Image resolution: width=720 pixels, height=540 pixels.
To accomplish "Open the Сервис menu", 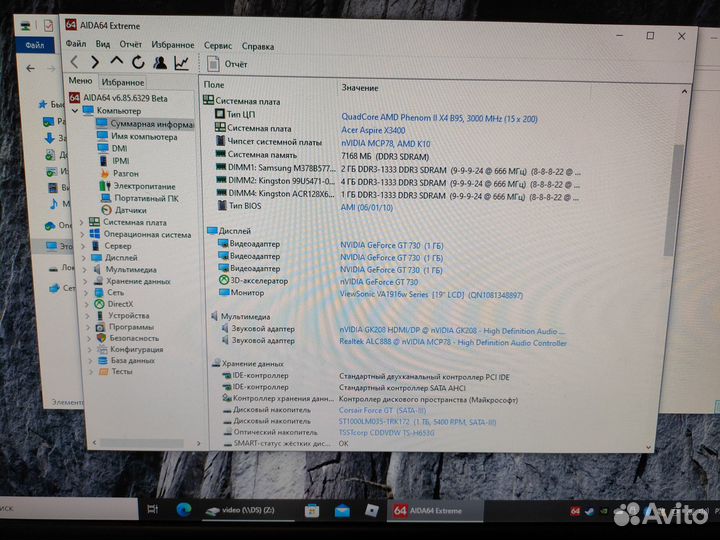I will point(218,45).
